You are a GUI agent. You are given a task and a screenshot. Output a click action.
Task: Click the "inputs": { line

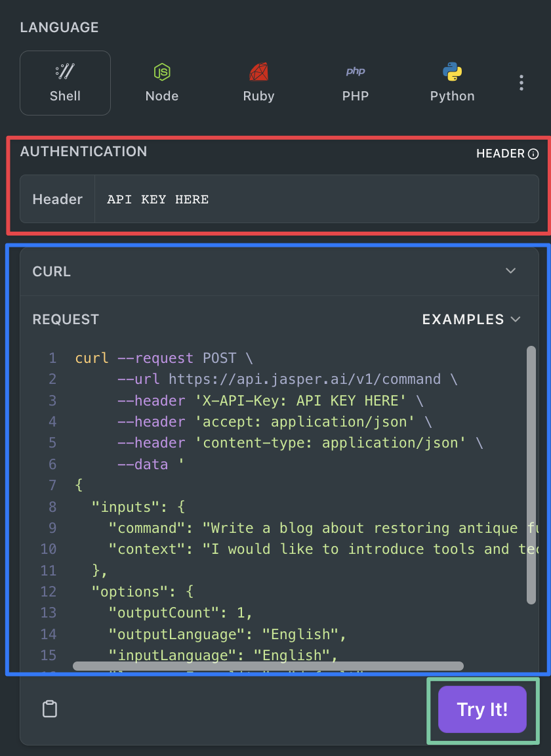pos(138,507)
